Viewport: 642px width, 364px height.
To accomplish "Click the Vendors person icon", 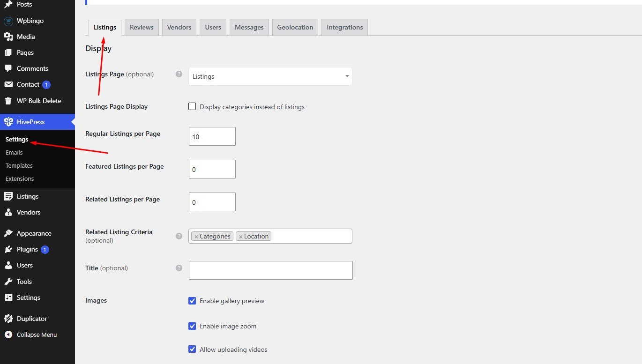I will (x=8, y=212).
